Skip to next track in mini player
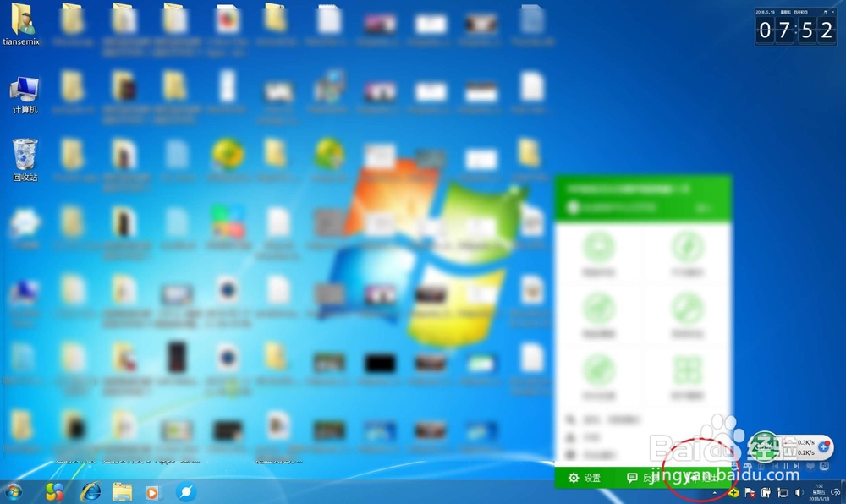 coord(796,466)
